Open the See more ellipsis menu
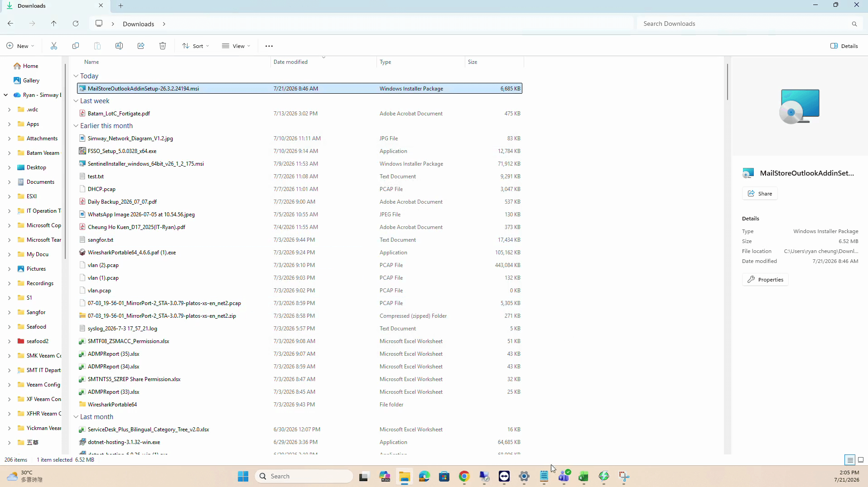The width and height of the screenshot is (868, 487). [269, 46]
